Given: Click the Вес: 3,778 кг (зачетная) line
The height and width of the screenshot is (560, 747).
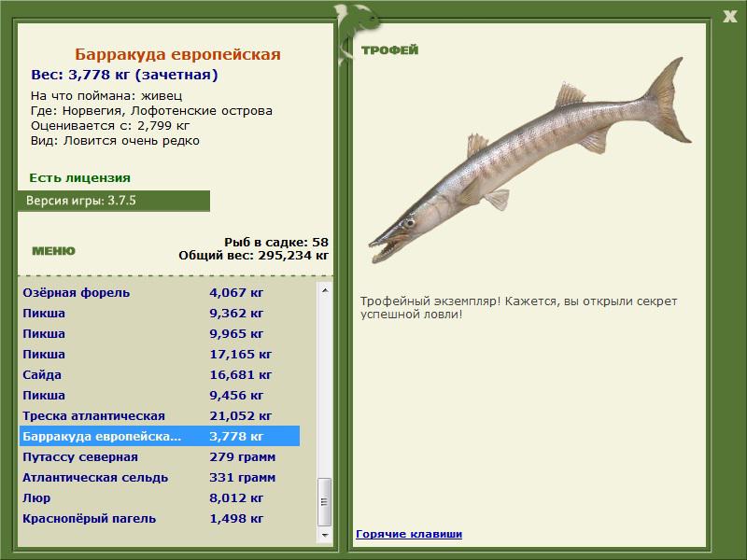Looking at the screenshot, I should click(x=124, y=75).
